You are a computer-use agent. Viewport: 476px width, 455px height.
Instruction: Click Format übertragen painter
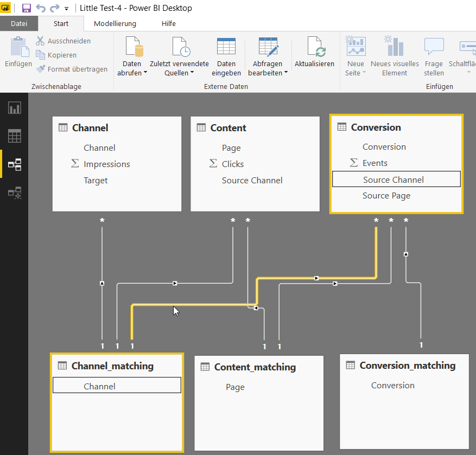click(x=72, y=69)
